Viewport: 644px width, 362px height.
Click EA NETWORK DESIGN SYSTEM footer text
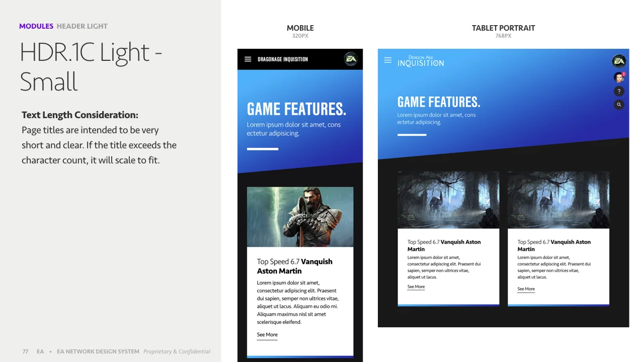(x=98, y=351)
